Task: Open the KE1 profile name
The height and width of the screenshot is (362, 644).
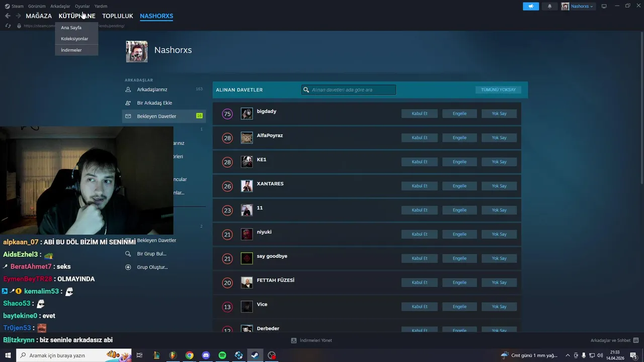Action: (x=262, y=160)
